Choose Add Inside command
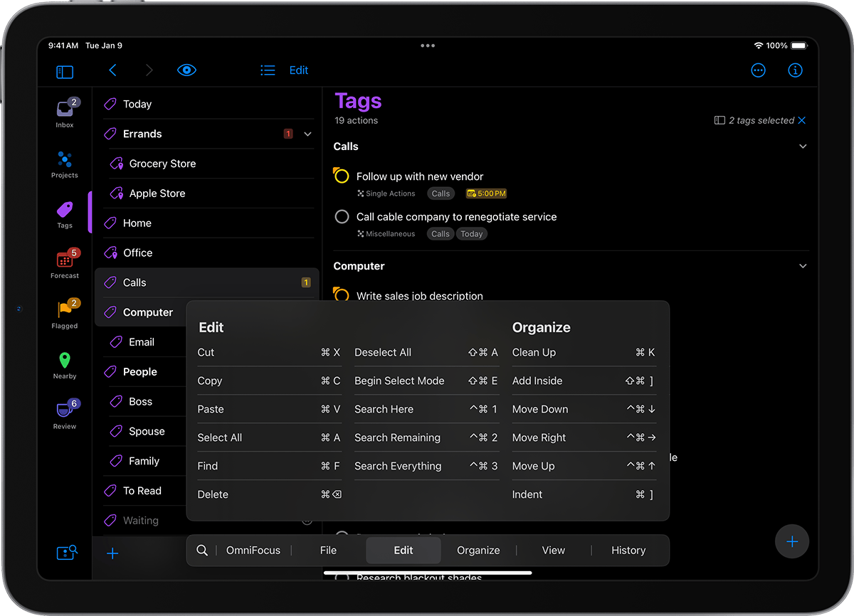854x616 pixels. 584,381
